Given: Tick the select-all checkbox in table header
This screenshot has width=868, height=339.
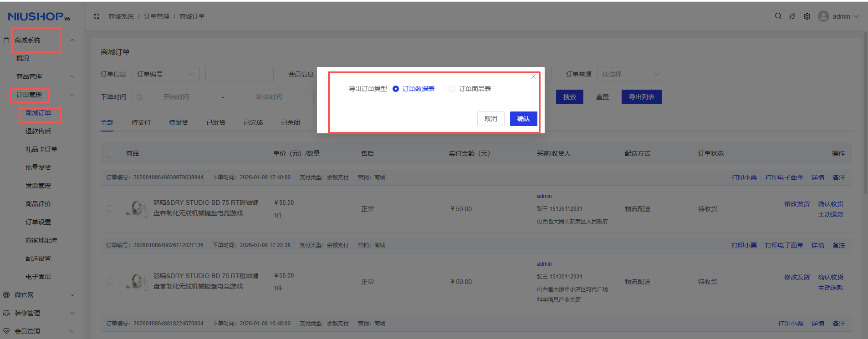Looking at the screenshot, I should tap(110, 153).
